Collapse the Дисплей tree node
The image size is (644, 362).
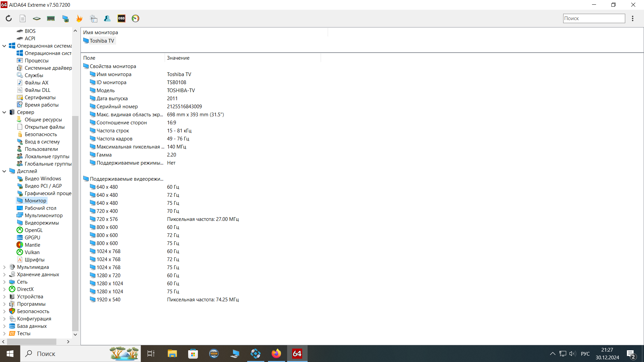click(x=4, y=171)
